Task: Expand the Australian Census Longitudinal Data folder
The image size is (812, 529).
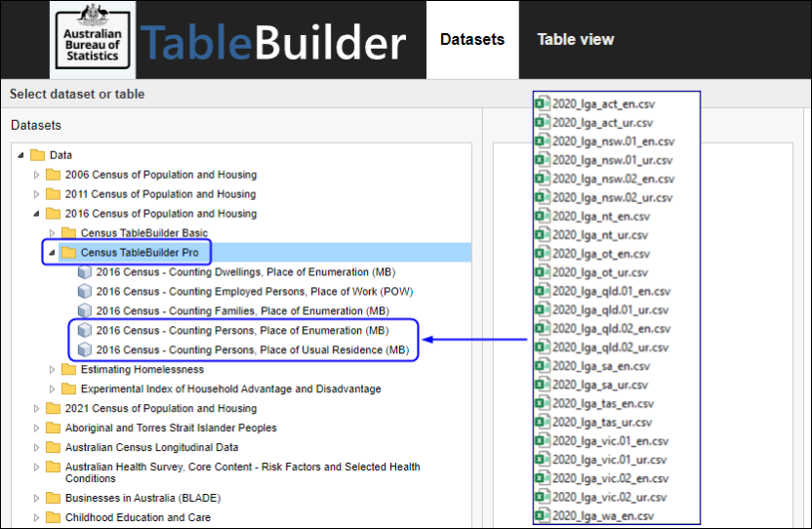Action: 36,447
